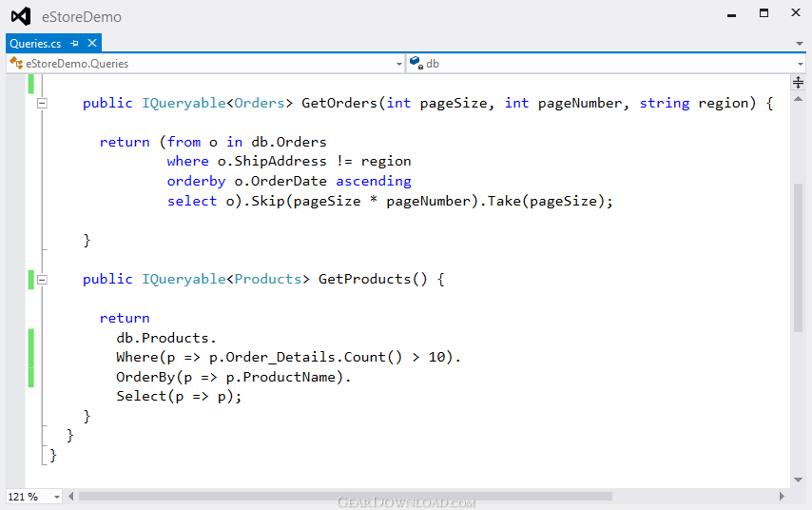
Task: Click the 'select' keyword in LINQ query
Action: pos(192,201)
